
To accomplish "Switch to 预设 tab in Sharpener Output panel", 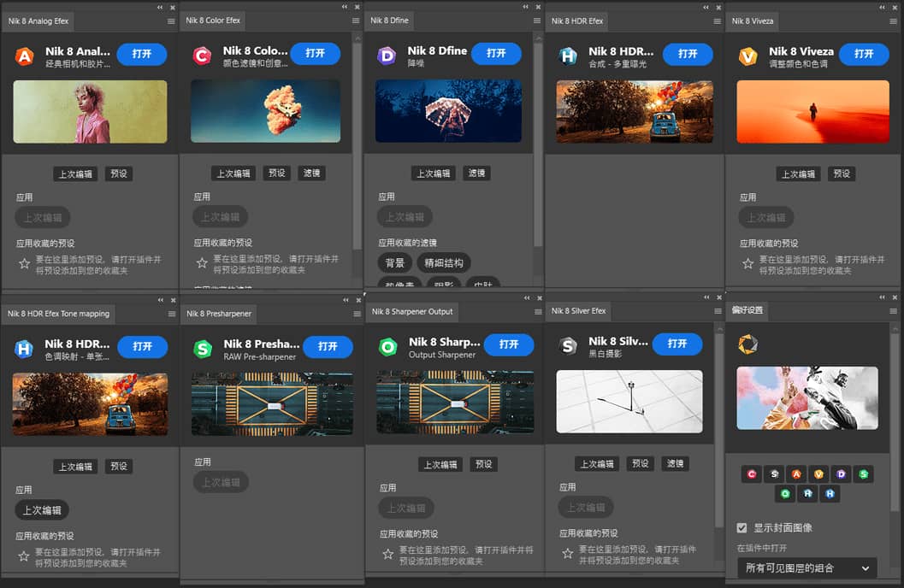I will tap(484, 464).
